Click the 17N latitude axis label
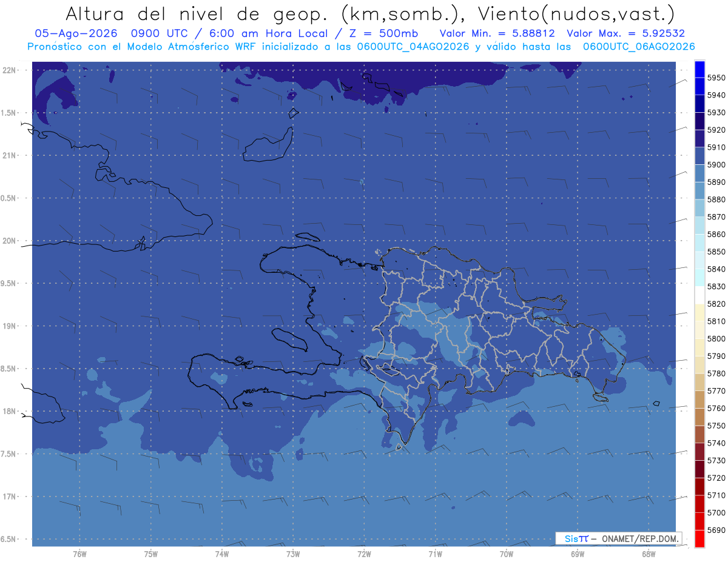The height and width of the screenshot is (562, 728). [x=9, y=497]
